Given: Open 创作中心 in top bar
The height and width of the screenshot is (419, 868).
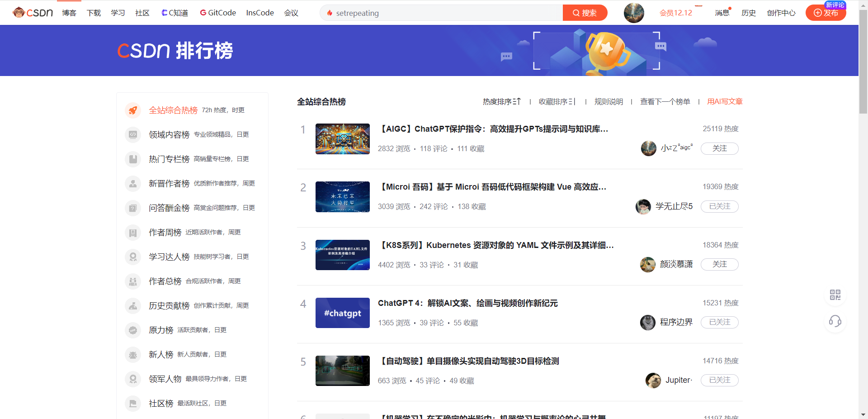Looking at the screenshot, I should point(781,13).
